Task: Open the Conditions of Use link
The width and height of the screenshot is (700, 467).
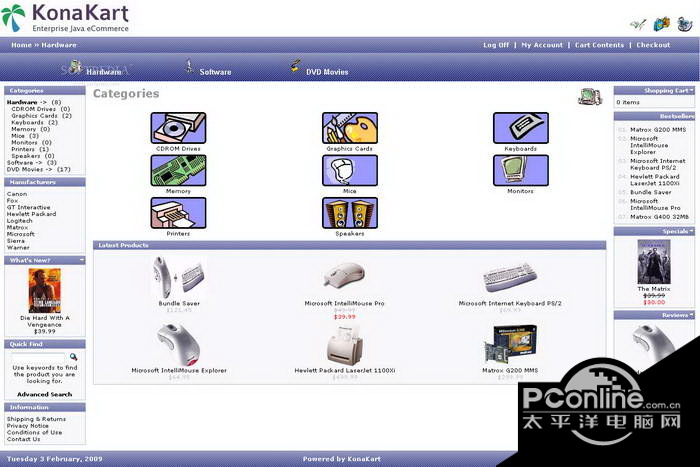Action: [x=34, y=432]
